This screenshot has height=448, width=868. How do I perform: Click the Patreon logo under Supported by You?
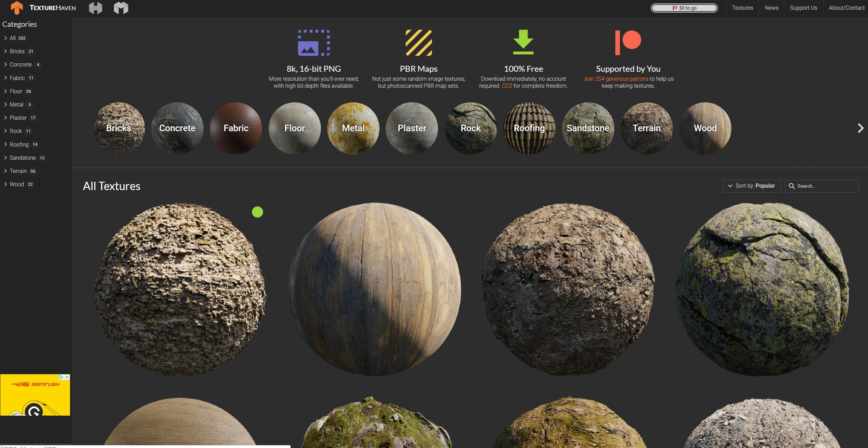tap(628, 42)
